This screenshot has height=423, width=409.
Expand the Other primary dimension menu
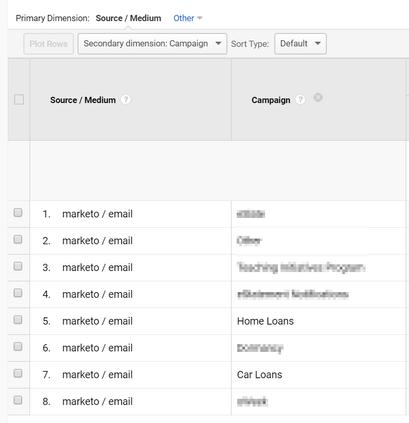pos(188,18)
